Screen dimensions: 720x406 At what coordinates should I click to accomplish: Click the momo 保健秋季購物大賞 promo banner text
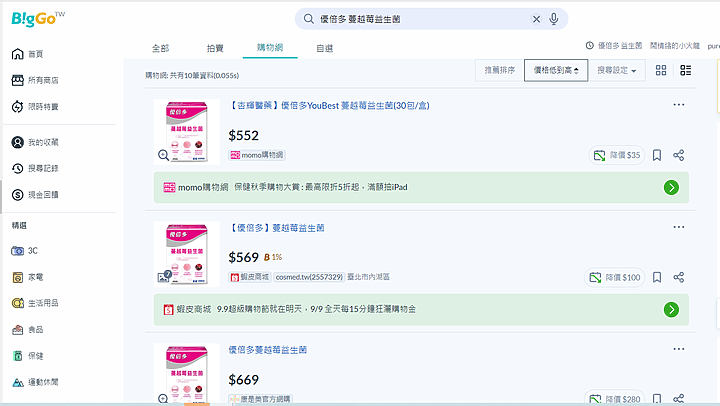321,187
